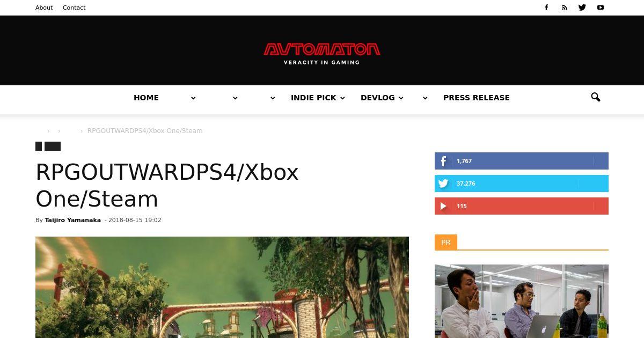The height and width of the screenshot is (338, 644).
Task: Open the YouTube icon in the top bar
Action: coord(601,8)
